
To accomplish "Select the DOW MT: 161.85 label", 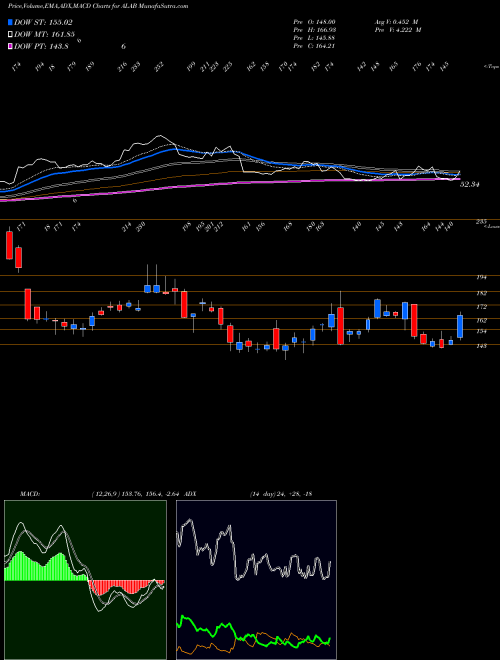I will coord(44,34).
